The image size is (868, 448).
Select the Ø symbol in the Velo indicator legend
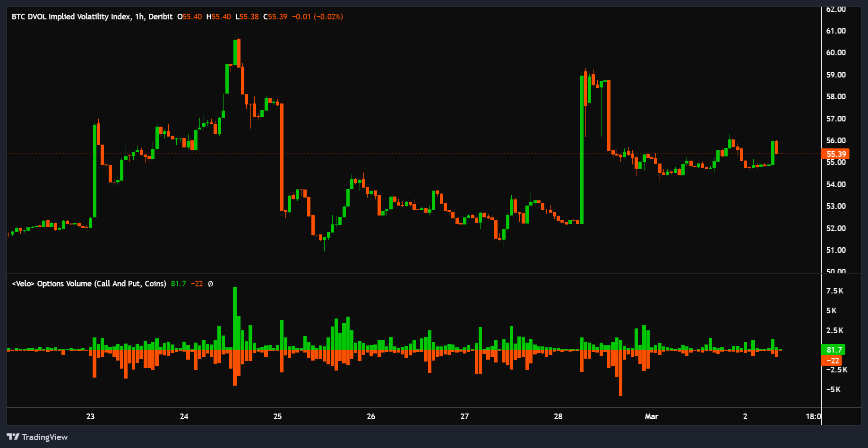(x=210, y=284)
